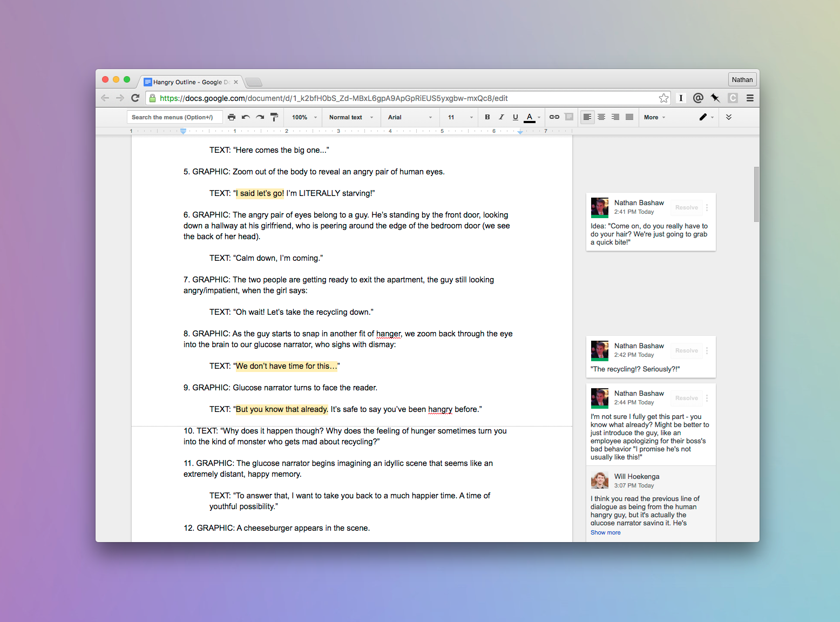840x622 pixels.
Task: Set left text alignment
Action: click(587, 117)
